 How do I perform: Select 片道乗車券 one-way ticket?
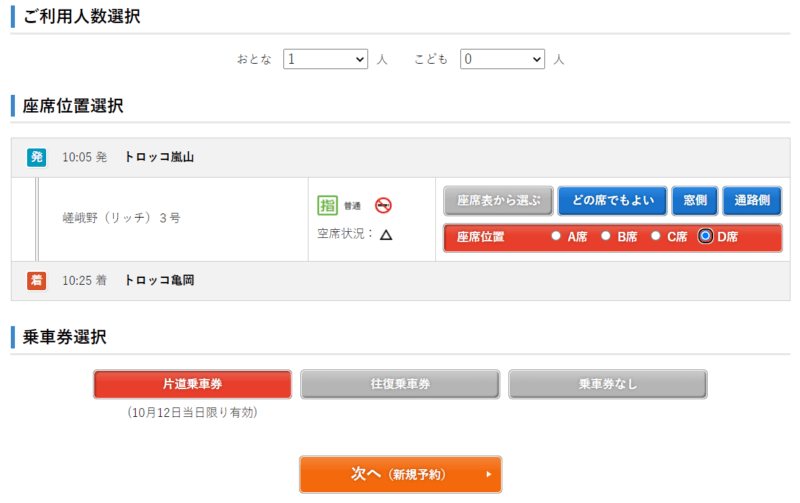tap(192, 384)
